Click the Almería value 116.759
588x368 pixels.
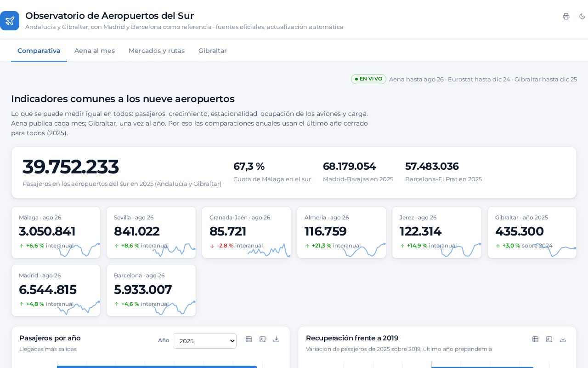[x=325, y=231]
